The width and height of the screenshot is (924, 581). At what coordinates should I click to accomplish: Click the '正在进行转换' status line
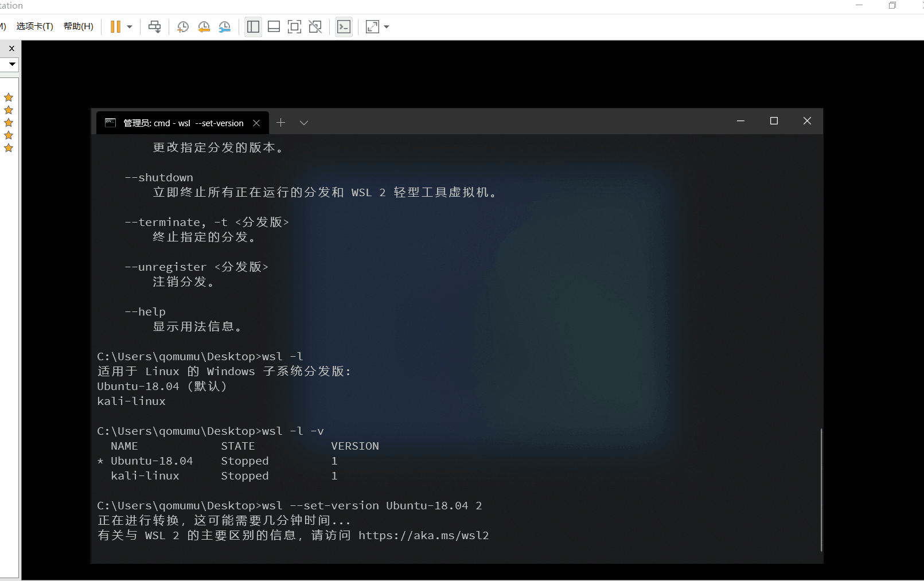[224, 520]
